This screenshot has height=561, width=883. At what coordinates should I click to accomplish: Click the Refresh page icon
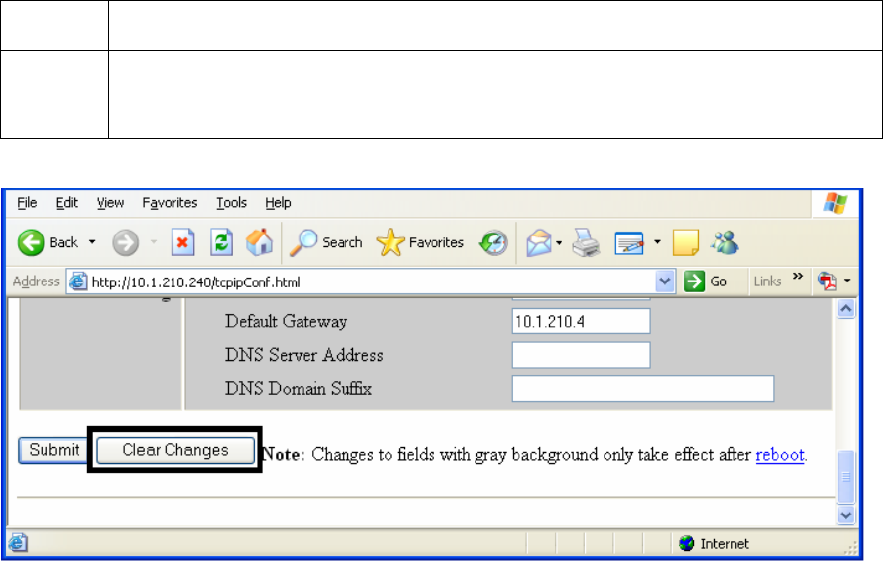coord(221,243)
